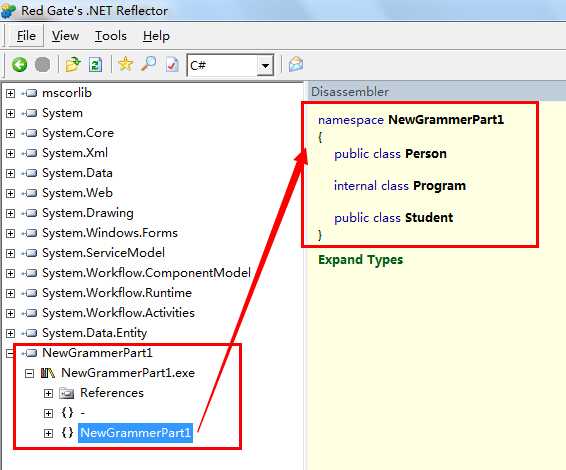Click the checklist Options toolbar icon
The width and height of the screenshot is (566, 470).
pos(172,65)
